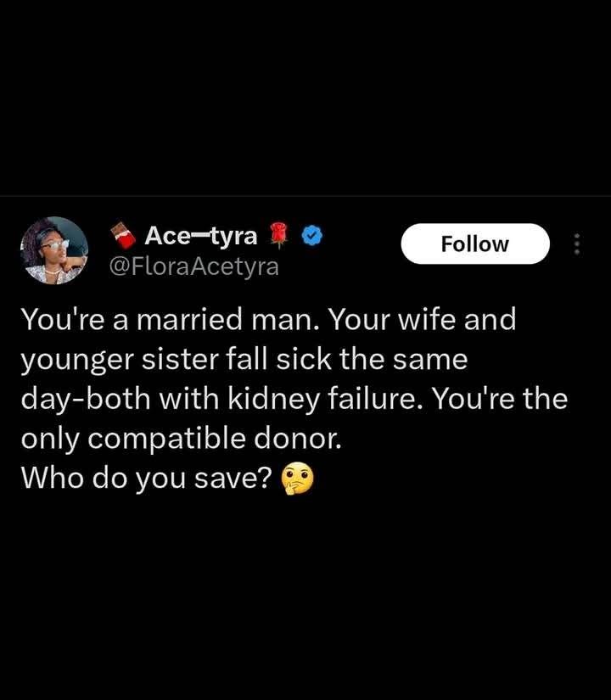The height and width of the screenshot is (700, 611).
Task: Open the @FloraAcetyra handle link
Action: pyautogui.click(x=194, y=266)
